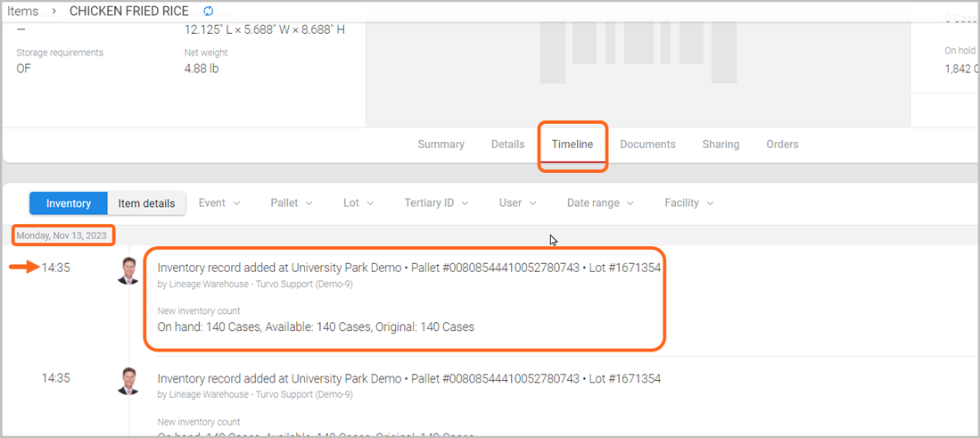Open the Lot filter dropdown
The image size is (980, 438).
(x=358, y=203)
